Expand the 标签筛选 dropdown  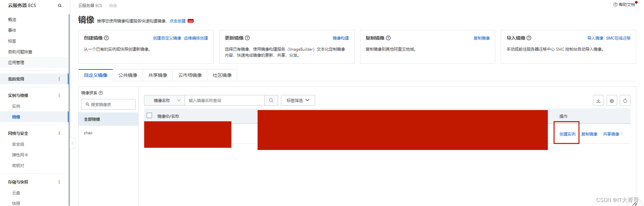[298, 100]
